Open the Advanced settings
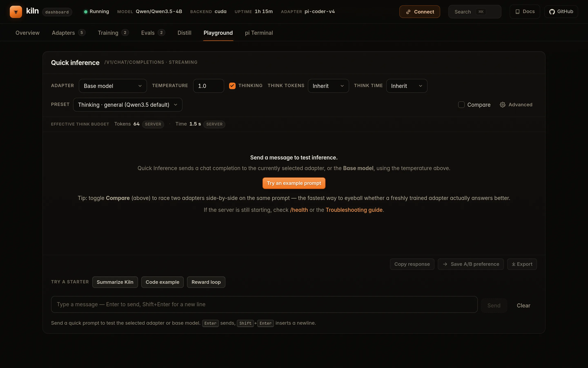The image size is (588, 368). pos(516,105)
